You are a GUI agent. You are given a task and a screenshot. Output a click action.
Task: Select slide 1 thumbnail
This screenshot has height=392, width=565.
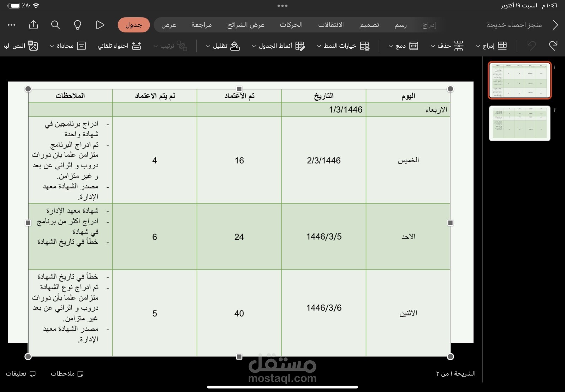(x=519, y=80)
